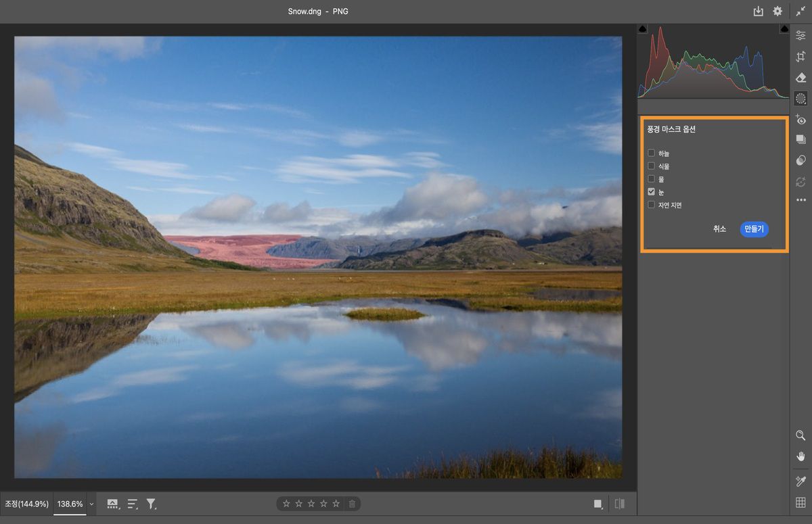Set rating to two stars

click(298, 504)
